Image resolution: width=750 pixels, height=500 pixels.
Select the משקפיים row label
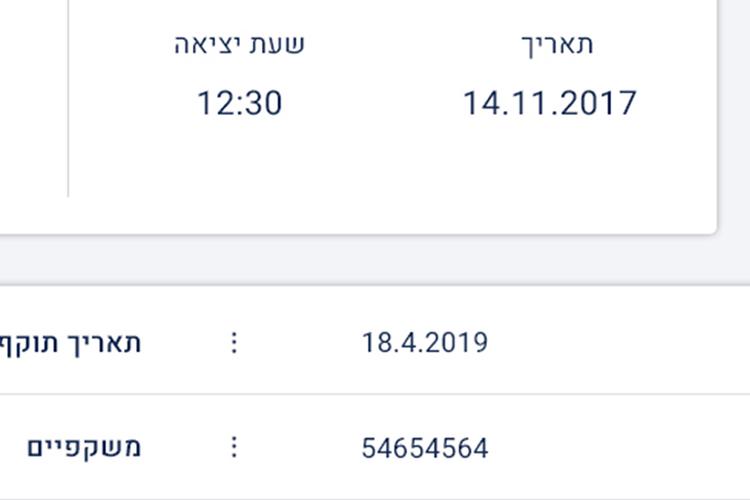coord(84,448)
